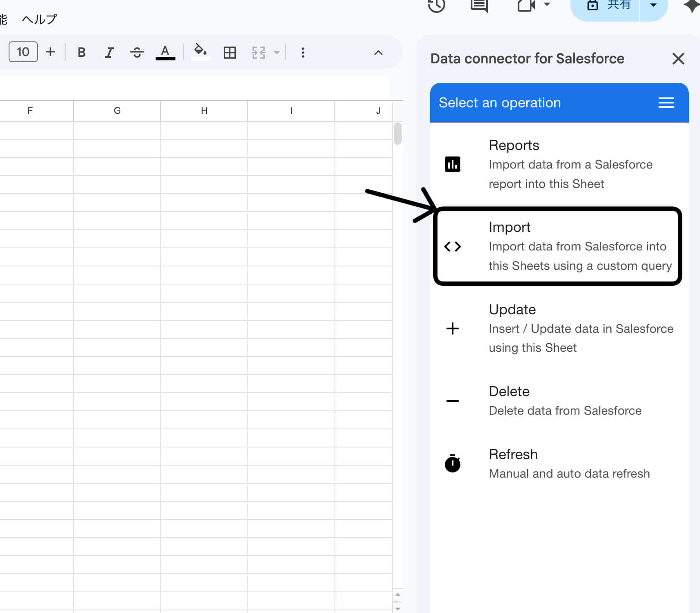Expand the share button dropdown arrow
The width and height of the screenshot is (700, 613).
[x=653, y=5]
